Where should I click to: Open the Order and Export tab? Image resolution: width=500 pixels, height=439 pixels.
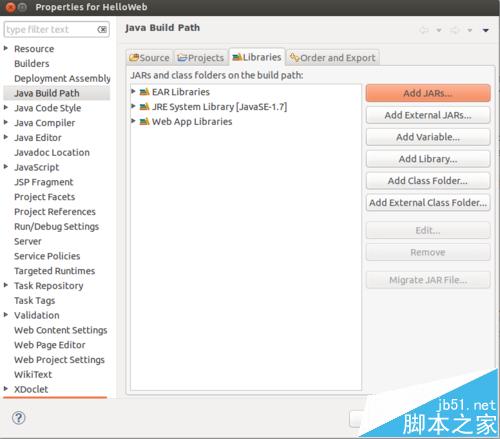333,58
